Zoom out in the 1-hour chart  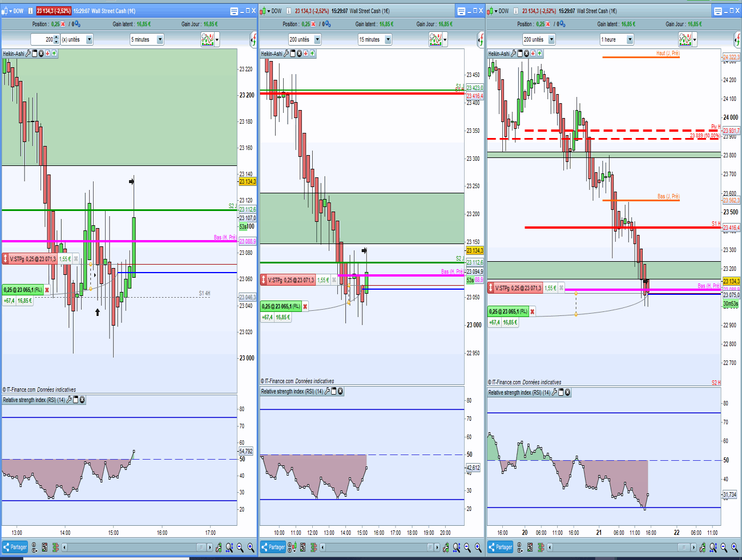pyautogui.click(x=724, y=547)
